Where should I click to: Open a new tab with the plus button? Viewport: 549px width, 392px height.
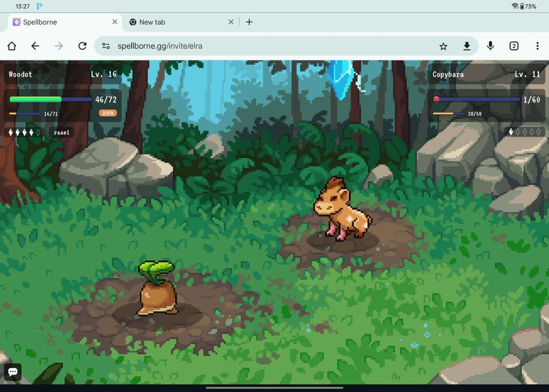249,22
